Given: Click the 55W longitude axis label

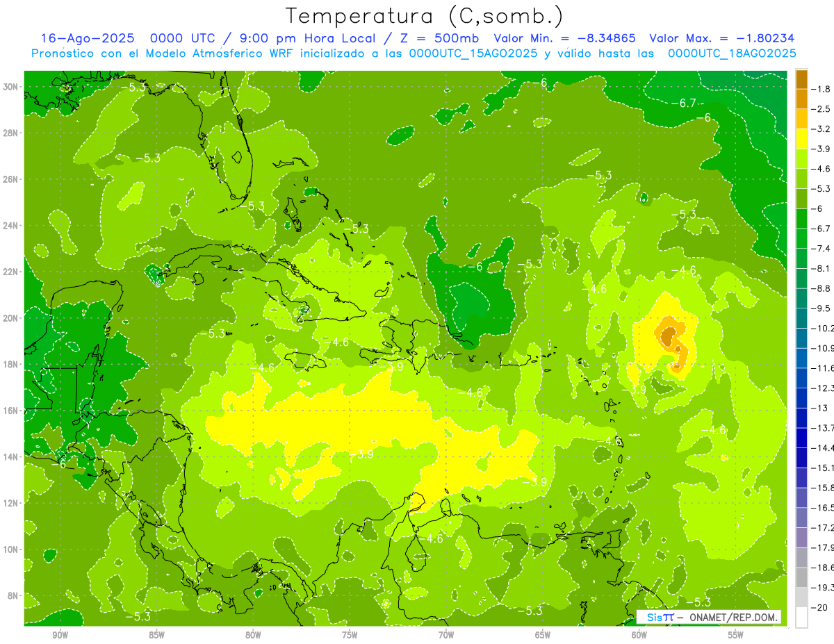Looking at the screenshot, I should click(736, 635).
